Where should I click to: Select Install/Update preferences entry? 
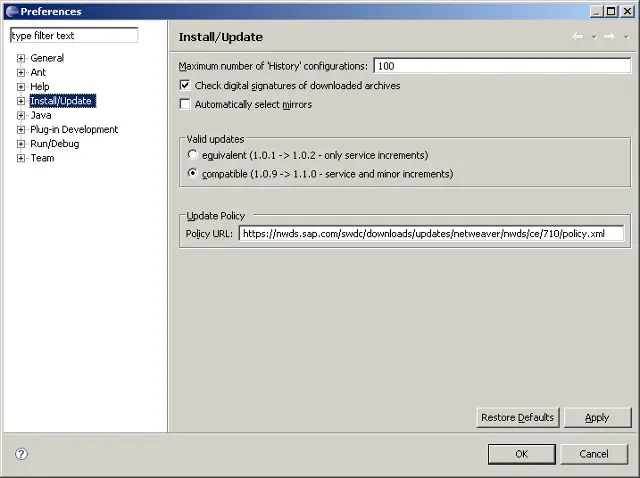(x=63, y=101)
